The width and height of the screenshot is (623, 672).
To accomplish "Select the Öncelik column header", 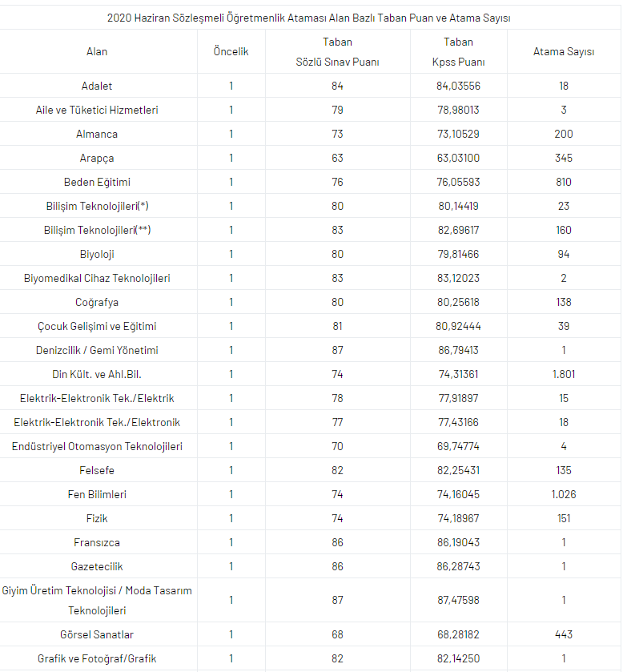I will click(231, 51).
